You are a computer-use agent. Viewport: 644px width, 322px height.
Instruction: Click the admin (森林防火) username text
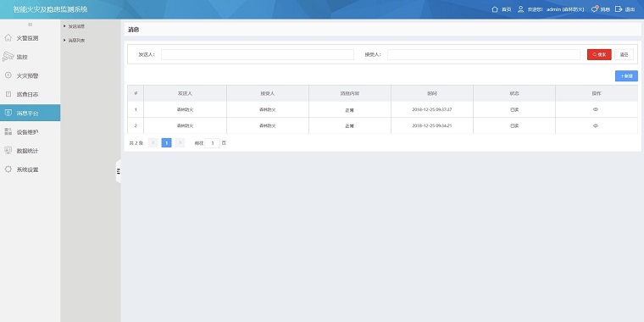565,9
